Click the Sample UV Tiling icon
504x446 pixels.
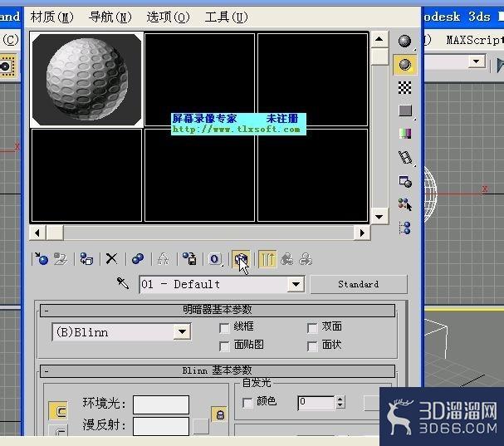coord(405,110)
